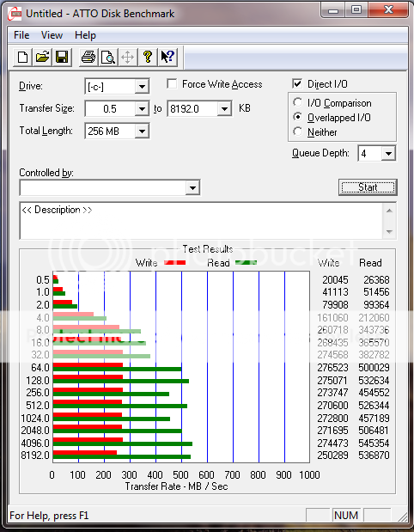Click the green Read legend swatch
The width and height of the screenshot is (414, 532).
click(246, 263)
